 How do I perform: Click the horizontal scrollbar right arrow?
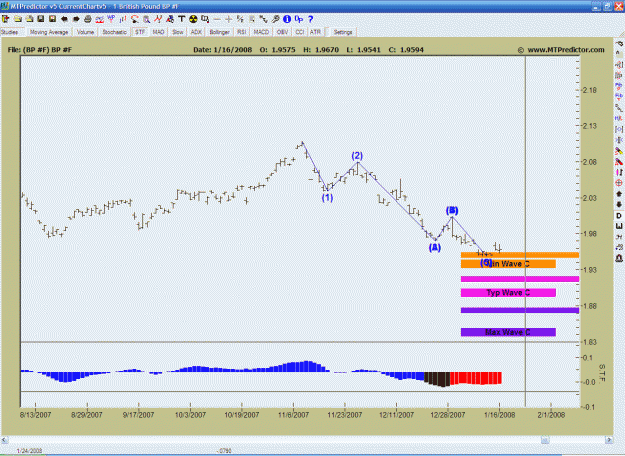609,440
